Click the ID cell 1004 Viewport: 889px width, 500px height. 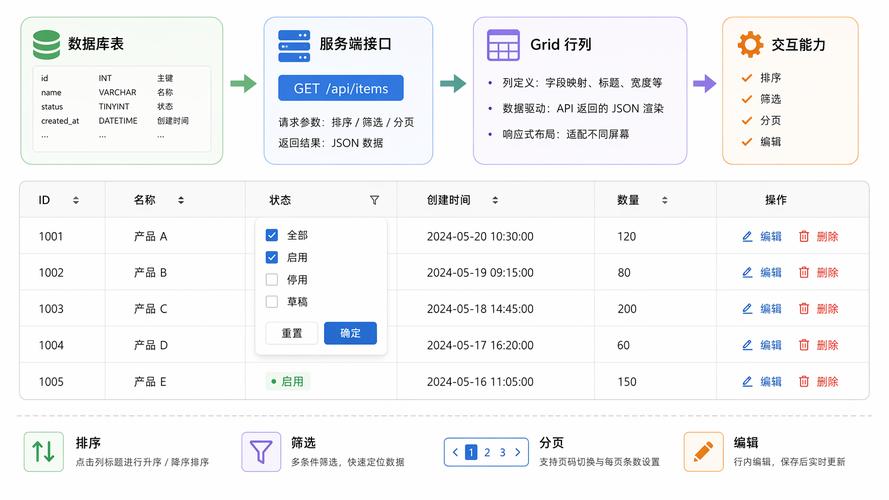click(51, 345)
